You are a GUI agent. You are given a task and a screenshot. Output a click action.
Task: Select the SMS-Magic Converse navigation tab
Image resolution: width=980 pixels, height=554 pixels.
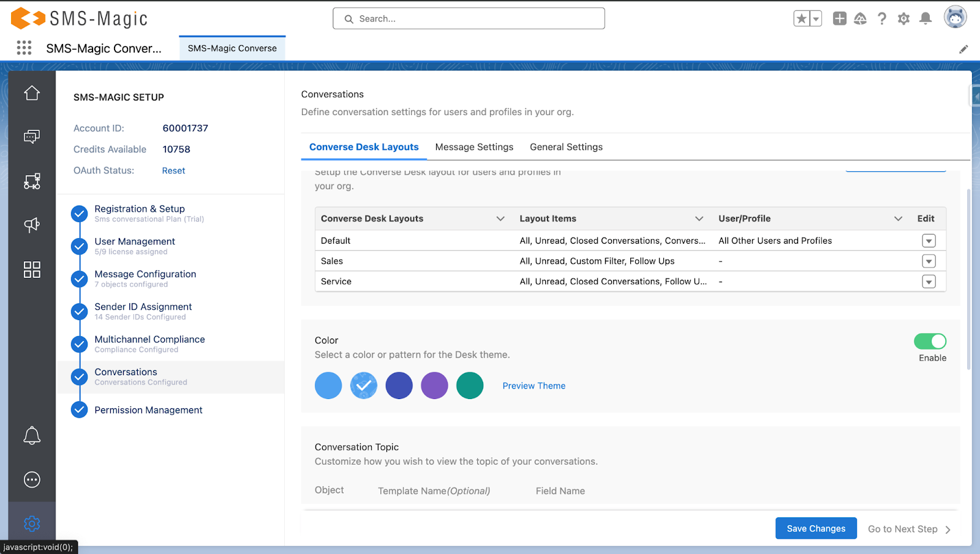click(x=232, y=48)
